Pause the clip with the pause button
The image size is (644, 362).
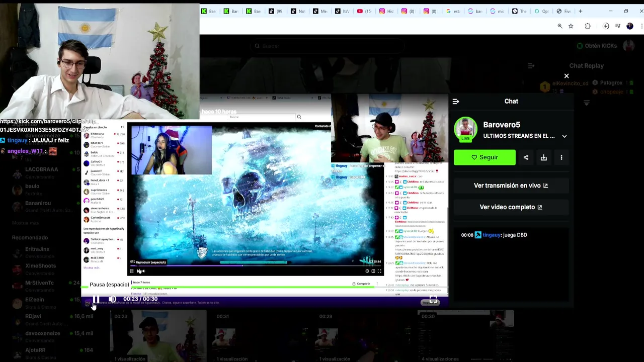coord(96,299)
